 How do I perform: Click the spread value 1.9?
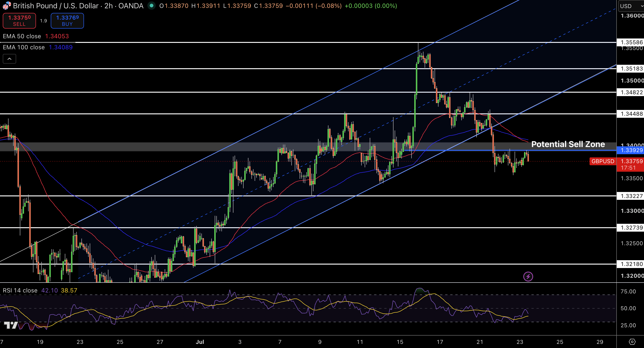[44, 21]
